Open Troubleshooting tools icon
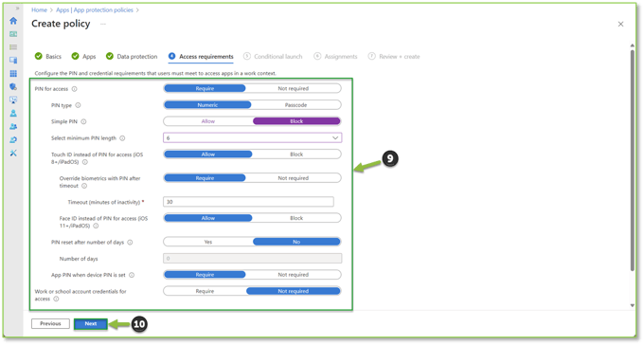 (13, 153)
